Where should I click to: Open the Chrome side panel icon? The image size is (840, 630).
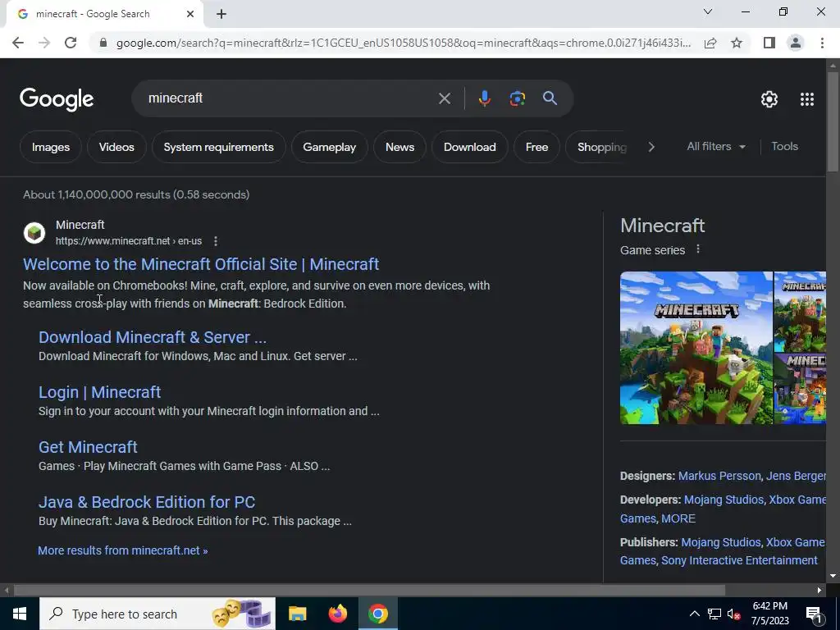tap(769, 43)
